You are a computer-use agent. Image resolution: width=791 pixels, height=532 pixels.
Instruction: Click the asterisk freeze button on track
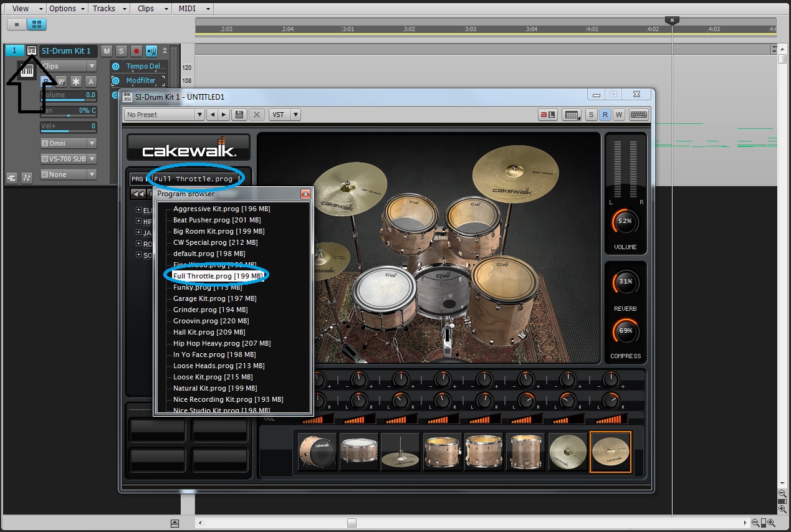76,82
